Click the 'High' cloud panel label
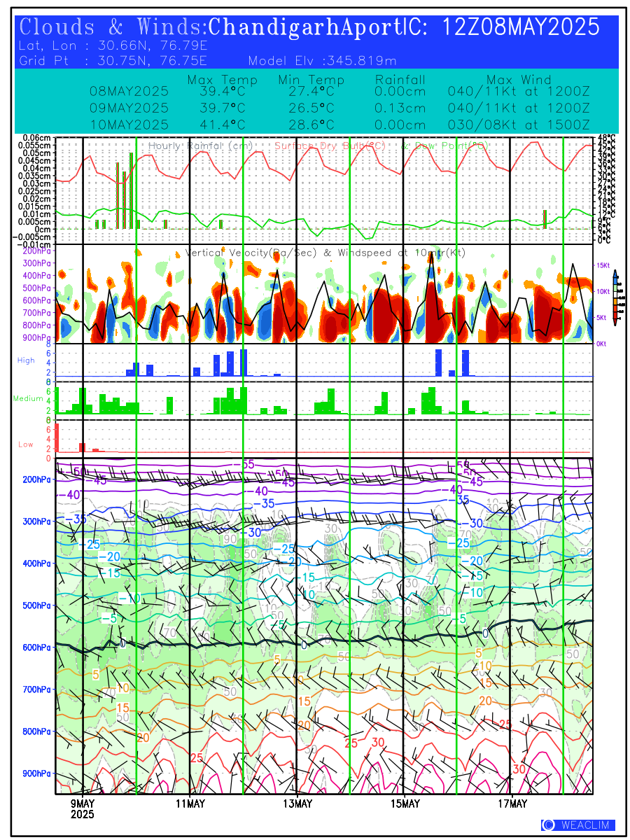This screenshot has height=840, width=630. (25, 360)
